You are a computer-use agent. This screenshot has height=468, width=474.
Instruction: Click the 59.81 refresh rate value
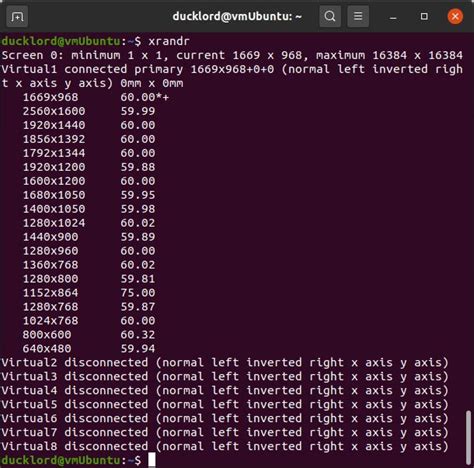coord(138,279)
